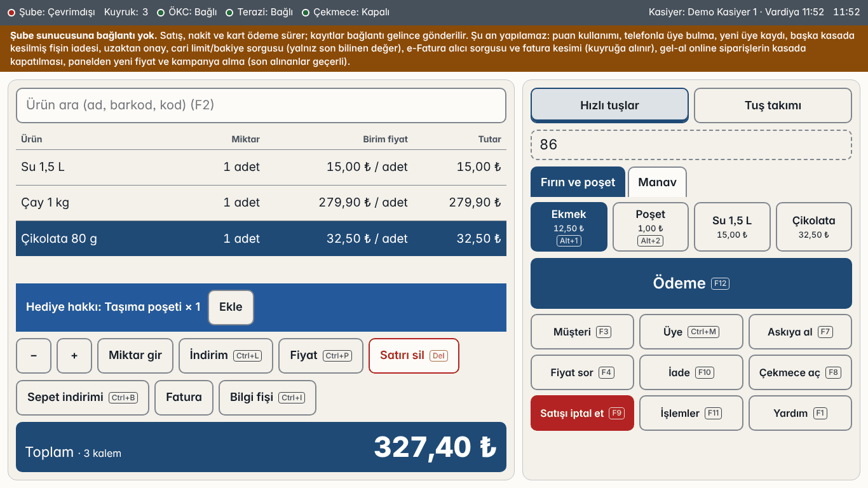Click the Terazi: Bağlı status indicator
Screen dimensions: 868x488
(x=259, y=12)
